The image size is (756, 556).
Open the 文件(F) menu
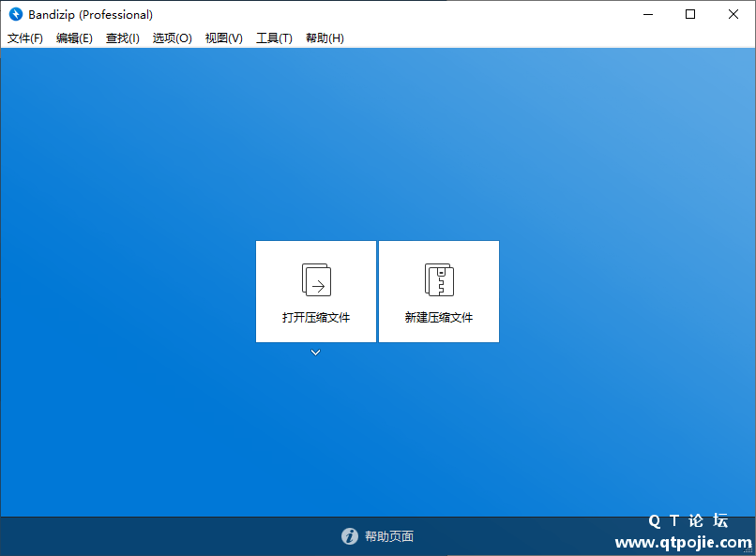[25, 38]
